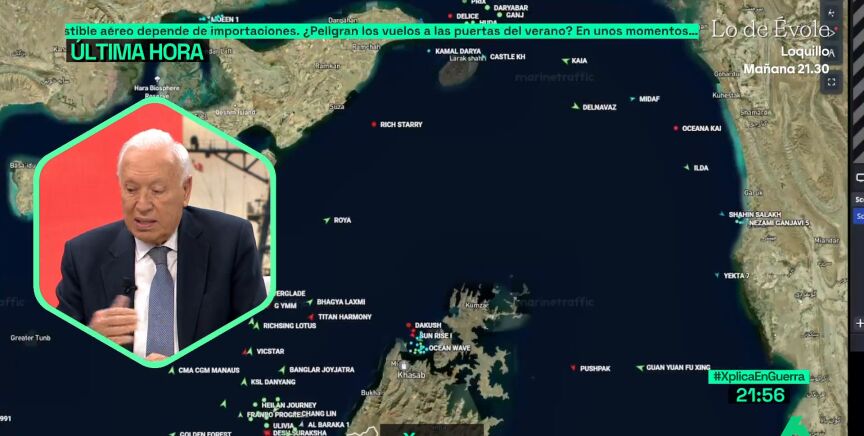864x436 pixels.
Task: Select the red PUSHPAK ship marker
Action: 572,368
